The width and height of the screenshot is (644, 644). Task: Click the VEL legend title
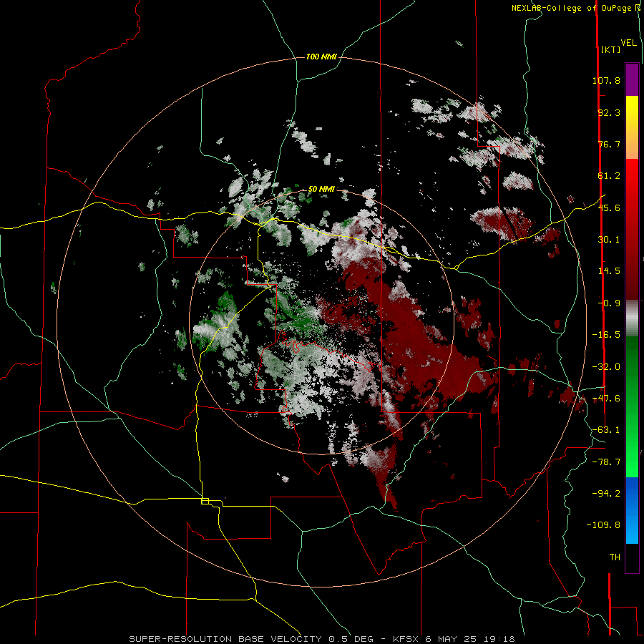[629, 43]
